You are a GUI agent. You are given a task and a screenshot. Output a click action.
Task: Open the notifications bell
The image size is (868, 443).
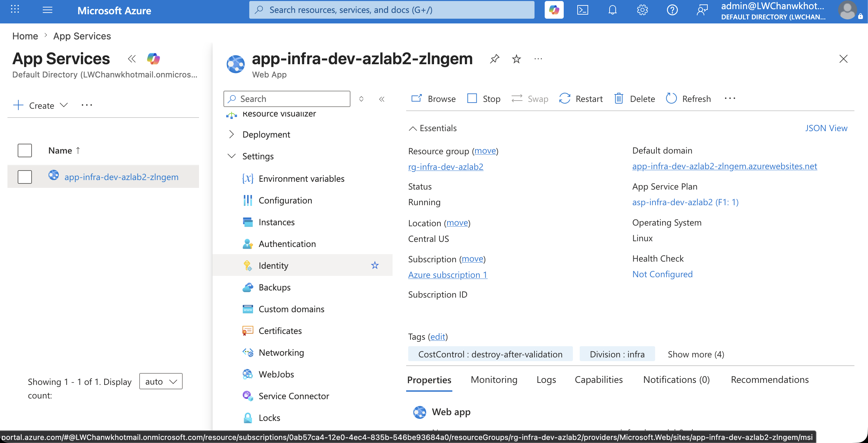point(613,10)
